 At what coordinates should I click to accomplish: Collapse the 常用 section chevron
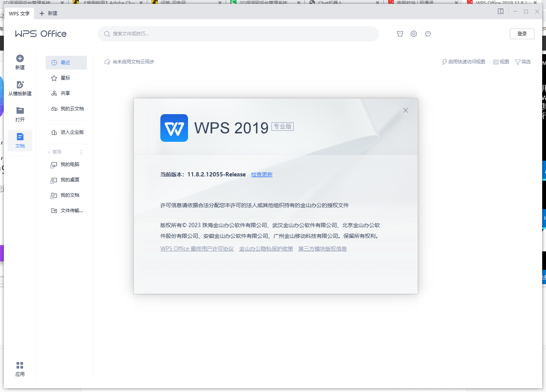click(49, 152)
